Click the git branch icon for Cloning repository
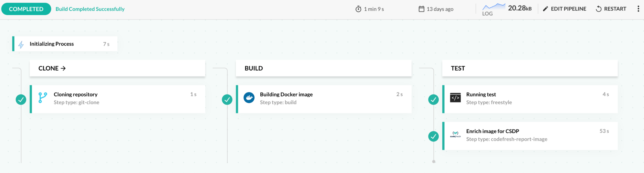Screen dimensions: 644x173 tap(43, 98)
